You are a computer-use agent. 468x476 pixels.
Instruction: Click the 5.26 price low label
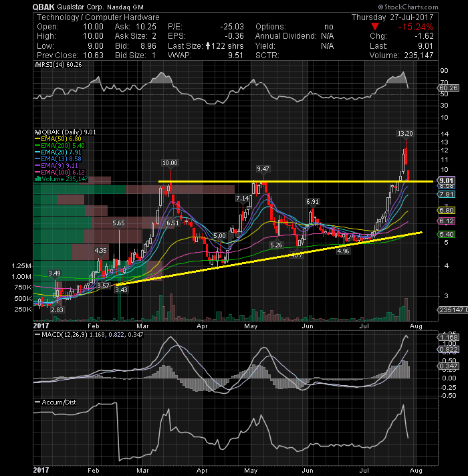coord(276,245)
